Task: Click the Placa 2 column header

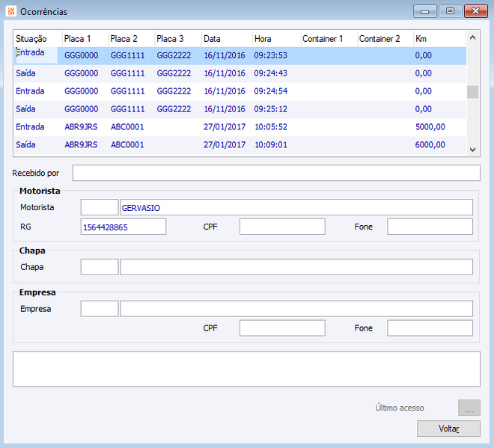Action: point(132,39)
